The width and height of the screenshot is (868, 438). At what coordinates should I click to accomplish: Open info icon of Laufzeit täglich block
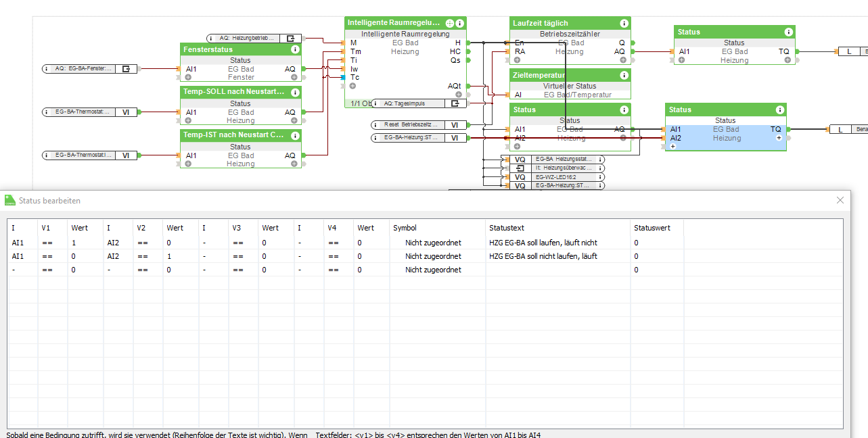pyautogui.click(x=624, y=23)
